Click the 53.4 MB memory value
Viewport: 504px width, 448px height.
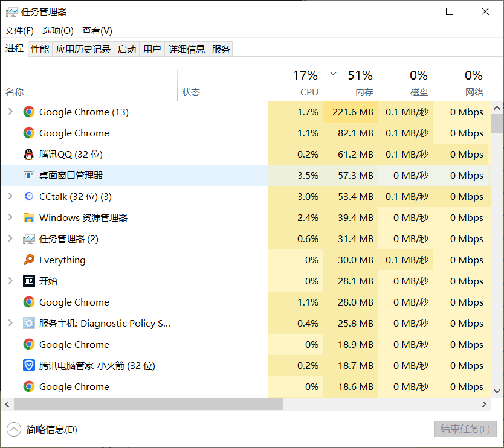355,197
